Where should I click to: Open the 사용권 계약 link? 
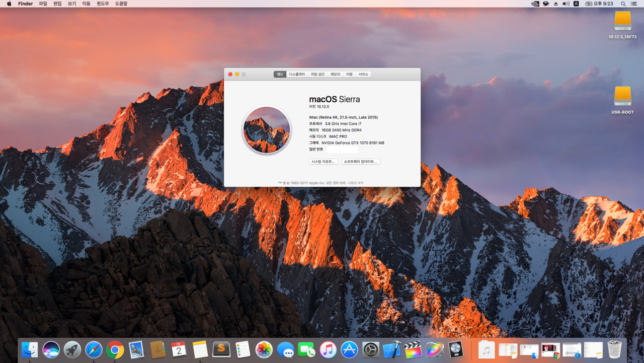click(355, 183)
